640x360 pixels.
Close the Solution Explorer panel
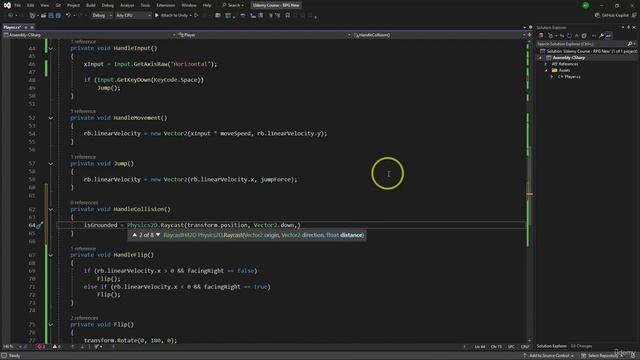pyautogui.click(x=634, y=27)
